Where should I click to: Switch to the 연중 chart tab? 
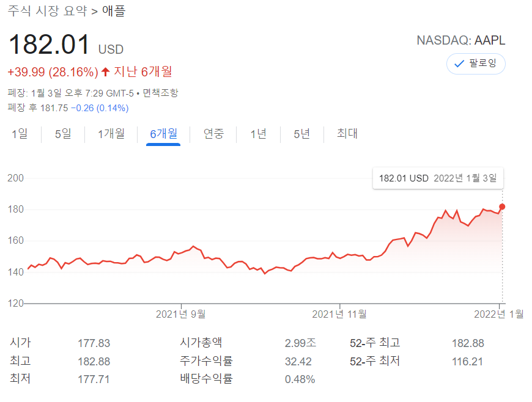tap(213, 134)
